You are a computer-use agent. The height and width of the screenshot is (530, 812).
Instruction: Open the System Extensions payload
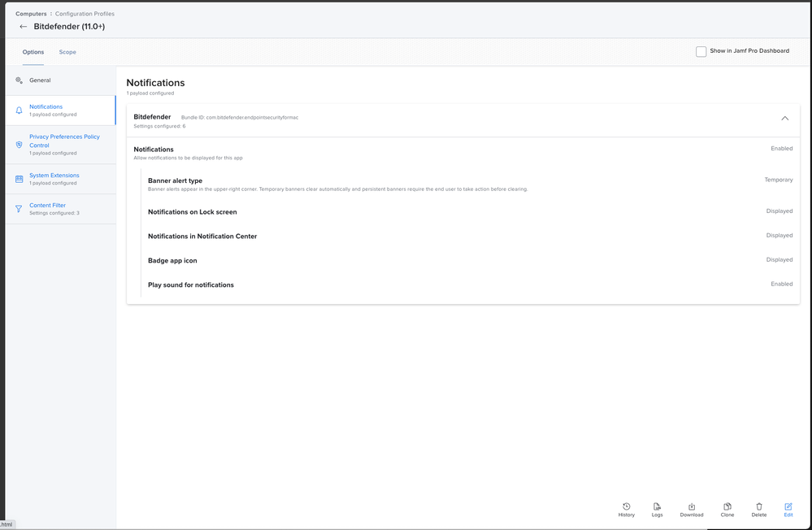point(61,180)
